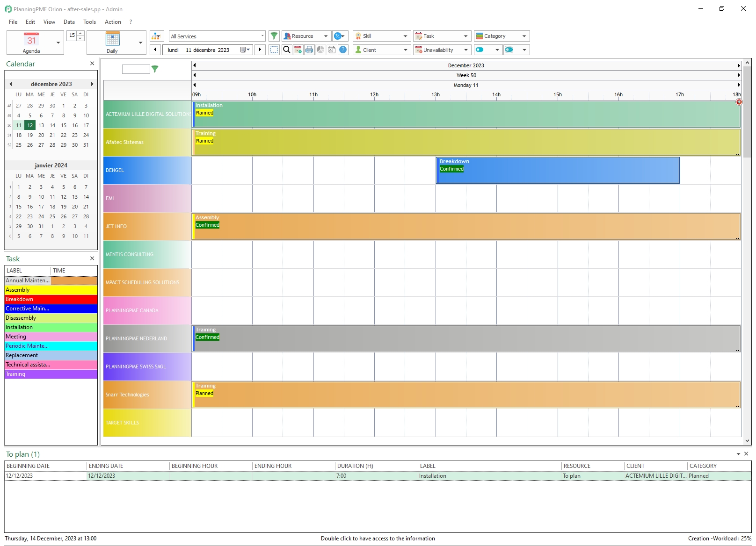Select the Daily view icon
The image size is (756, 546).
(112, 43)
